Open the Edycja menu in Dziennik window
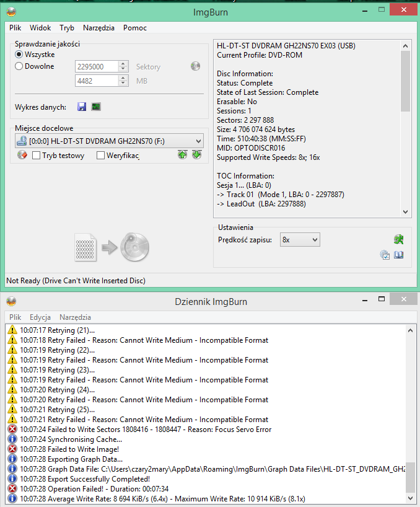This screenshot has height=507, width=420. tap(40, 317)
